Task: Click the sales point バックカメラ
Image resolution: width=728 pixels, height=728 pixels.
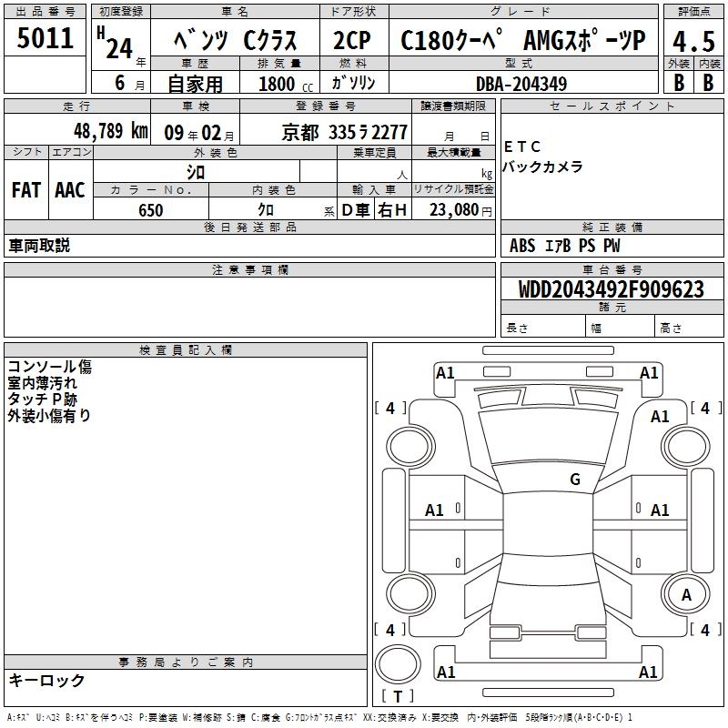Action: 542,167
